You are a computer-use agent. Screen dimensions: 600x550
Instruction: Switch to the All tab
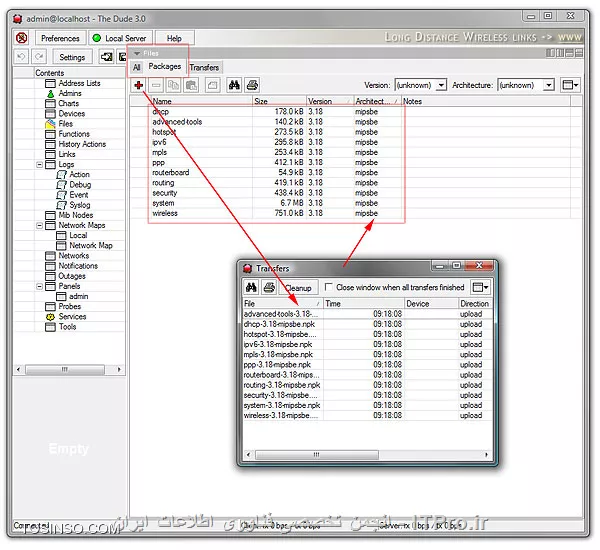pos(137,67)
